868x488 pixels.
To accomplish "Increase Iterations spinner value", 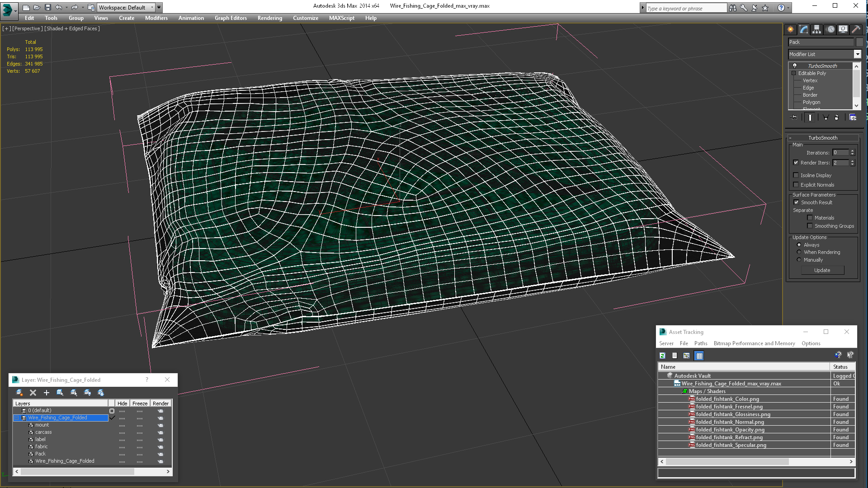I will click(853, 151).
